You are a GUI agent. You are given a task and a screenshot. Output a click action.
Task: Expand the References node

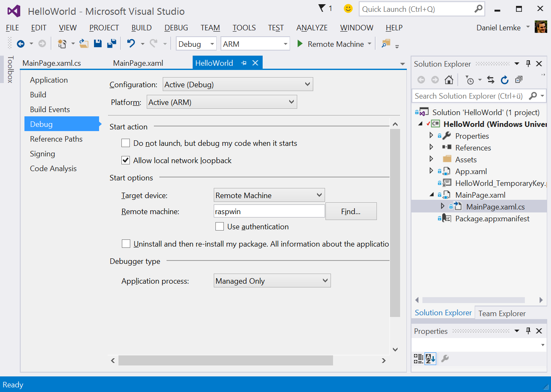click(x=431, y=147)
